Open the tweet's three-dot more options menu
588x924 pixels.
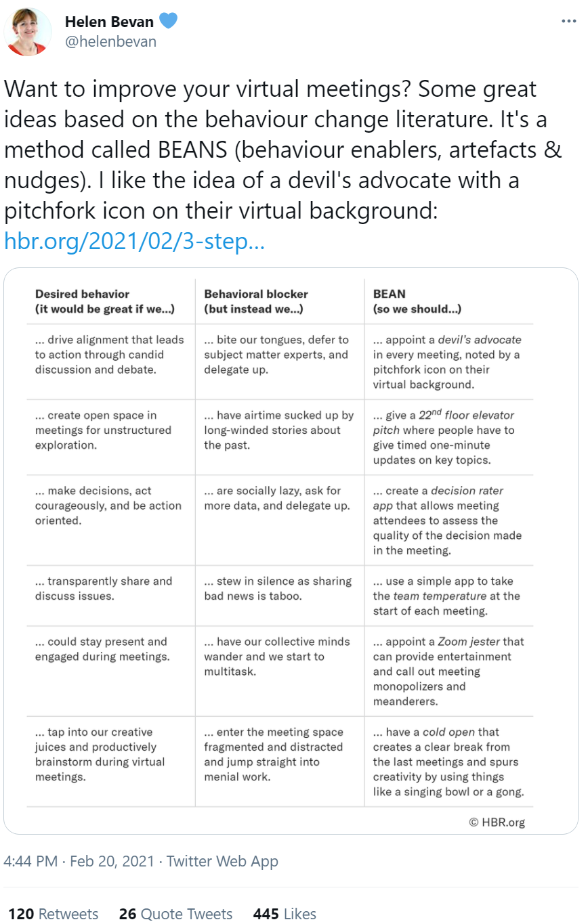[569, 22]
